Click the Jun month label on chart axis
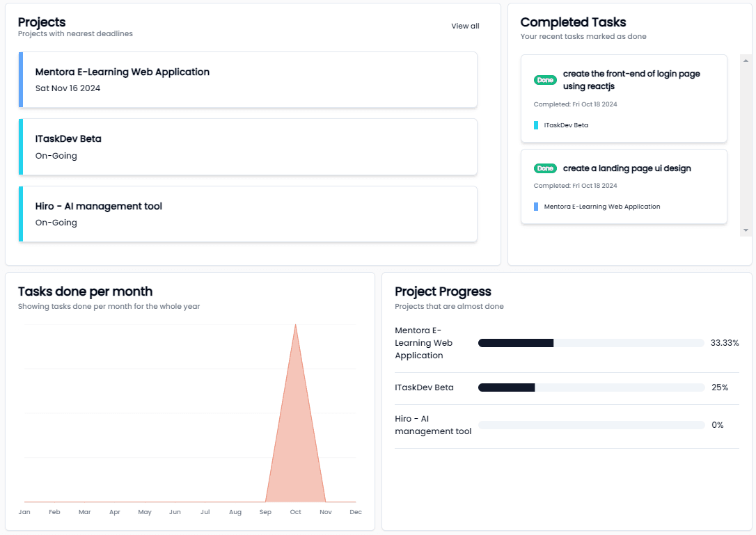Screen dimensions: 756x535 tap(175, 512)
